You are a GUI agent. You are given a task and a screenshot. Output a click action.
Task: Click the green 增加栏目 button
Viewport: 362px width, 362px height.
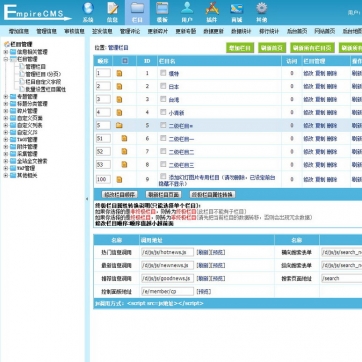click(240, 48)
